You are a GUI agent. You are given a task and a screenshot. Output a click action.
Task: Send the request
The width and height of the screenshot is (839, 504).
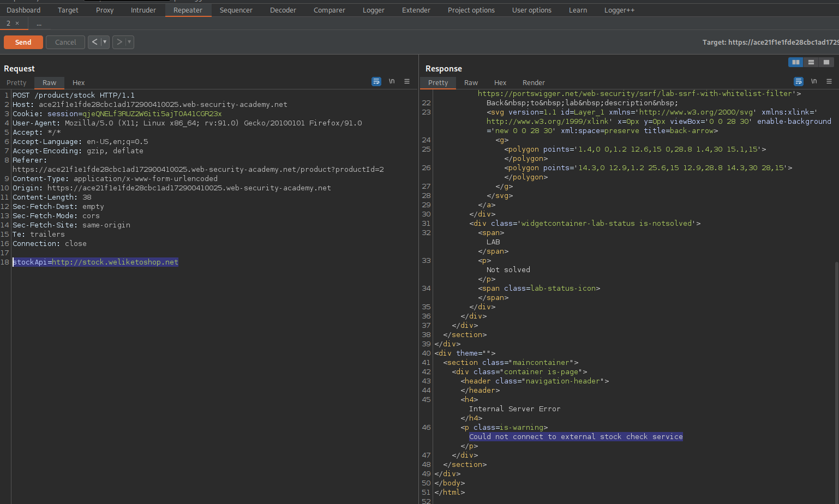23,42
